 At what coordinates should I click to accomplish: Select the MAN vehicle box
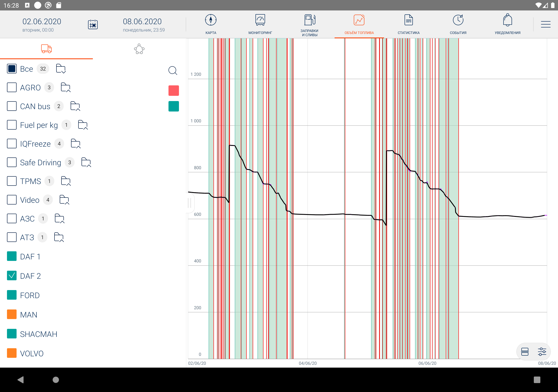pos(12,314)
